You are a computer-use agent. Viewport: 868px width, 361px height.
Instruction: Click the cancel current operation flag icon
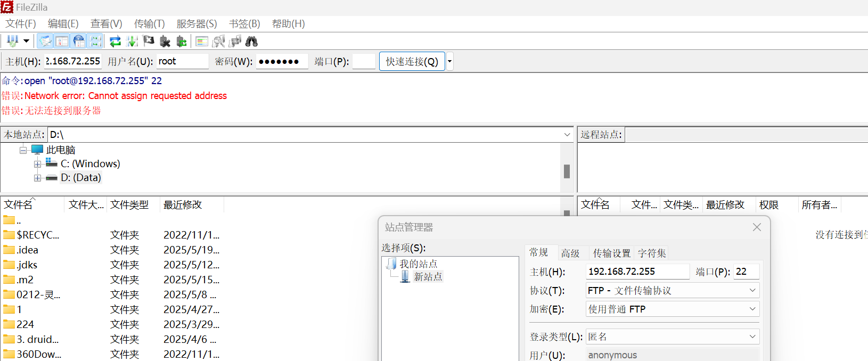[149, 41]
